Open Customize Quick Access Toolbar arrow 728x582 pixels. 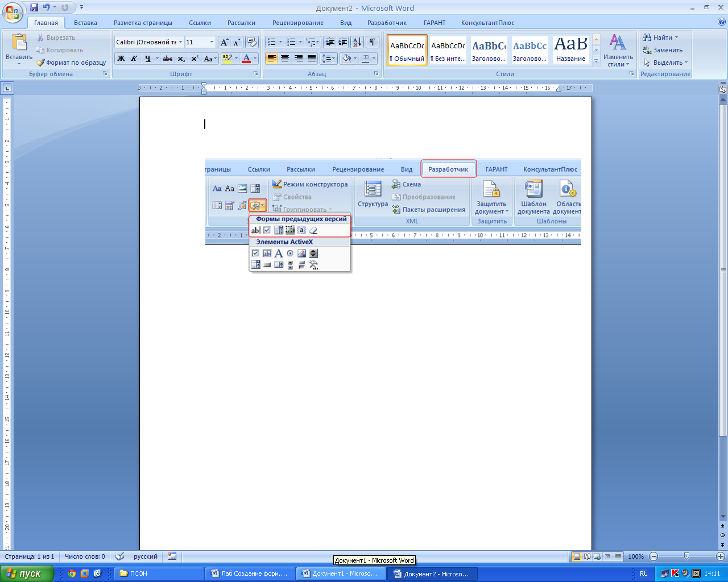[81, 7]
